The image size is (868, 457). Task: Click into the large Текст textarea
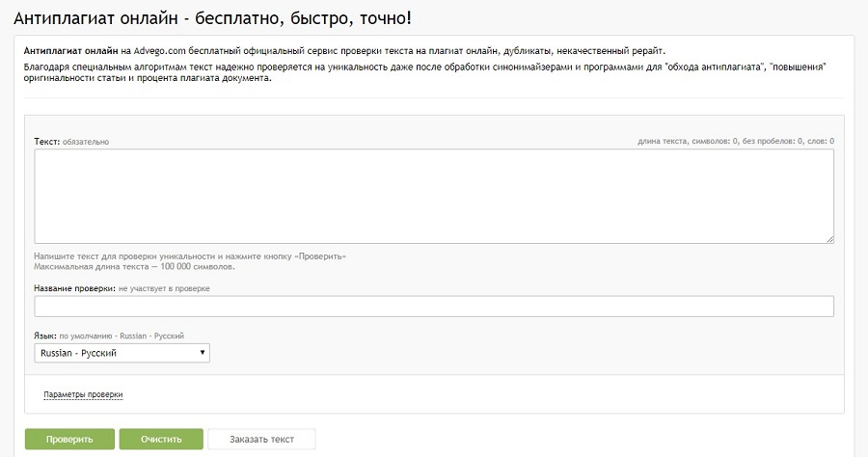click(434, 197)
